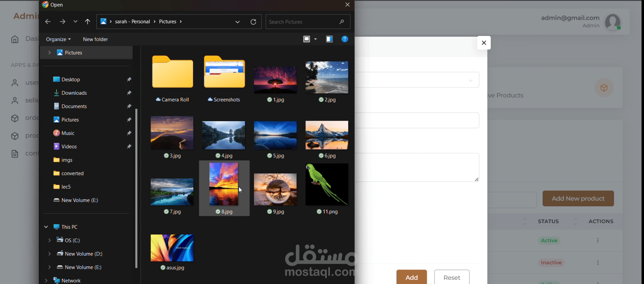Open actions menu for the Inactive row
644x284 pixels.
point(598,263)
